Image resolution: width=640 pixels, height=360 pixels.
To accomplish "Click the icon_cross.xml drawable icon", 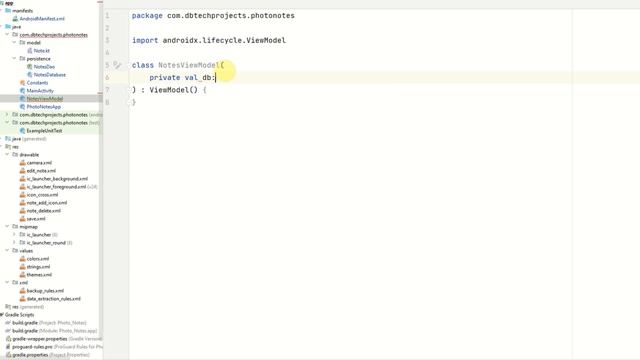I will click(x=22, y=195).
